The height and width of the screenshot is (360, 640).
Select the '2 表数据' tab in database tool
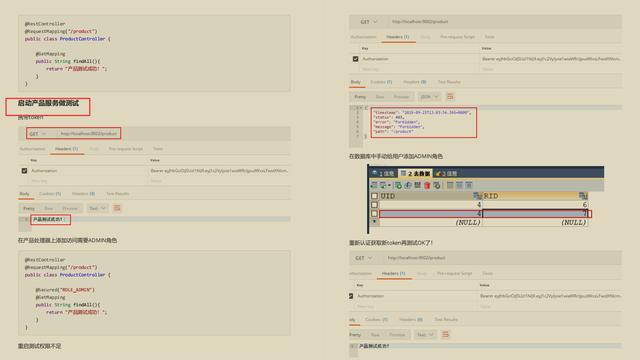coord(415,173)
